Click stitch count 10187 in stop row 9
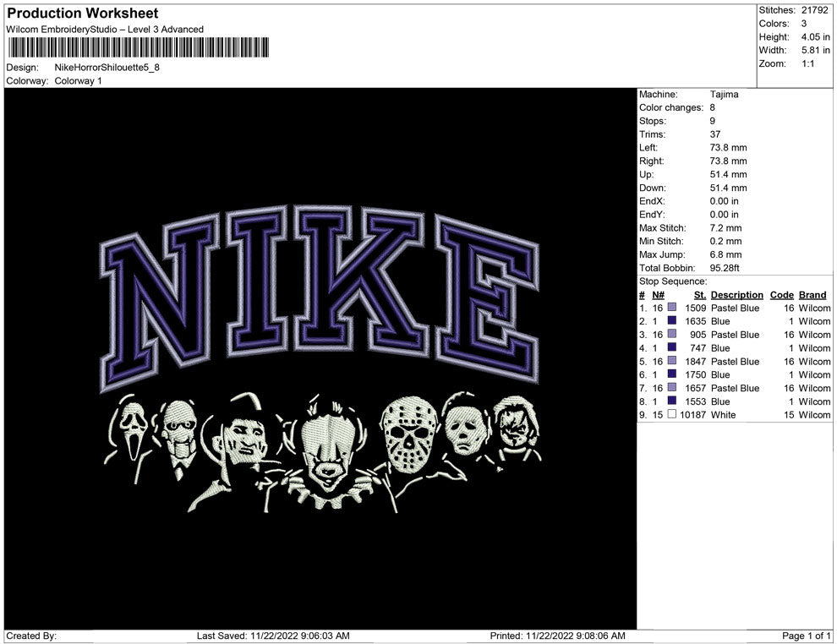 (693, 415)
